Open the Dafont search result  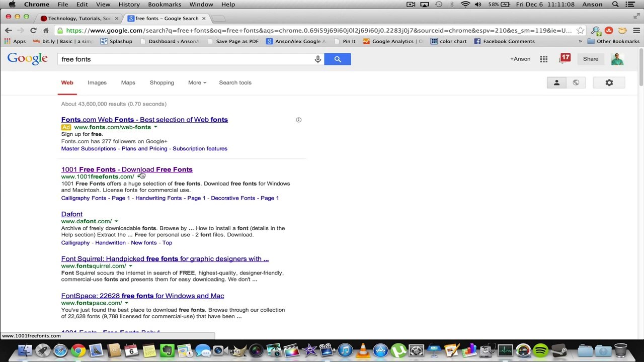point(72,214)
